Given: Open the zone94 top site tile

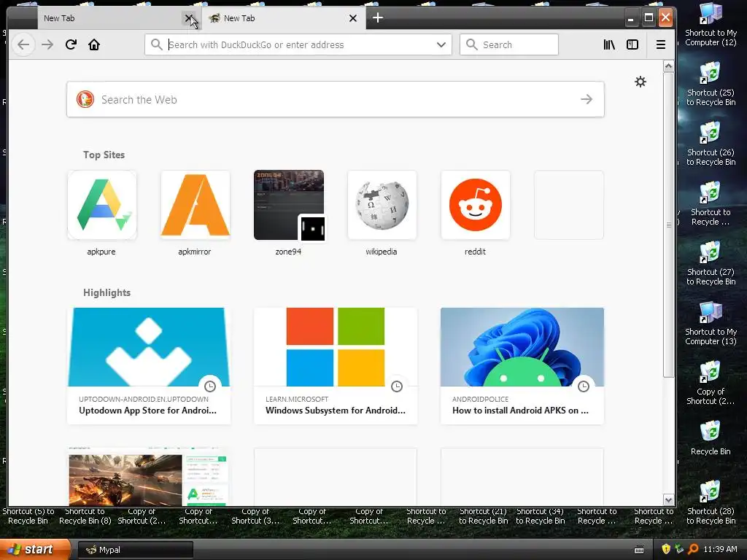Looking at the screenshot, I should [289, 205].
